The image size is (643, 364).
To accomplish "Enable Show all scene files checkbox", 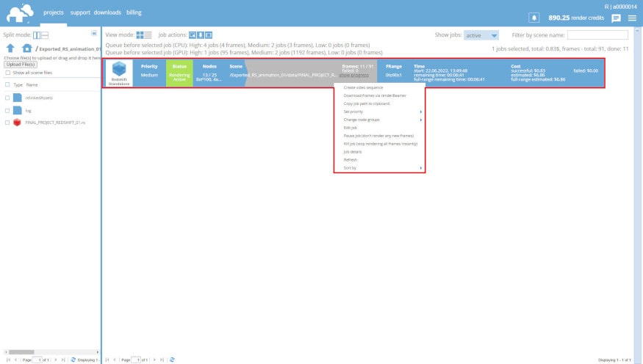I will pyautogui.click(x=8, y=73).
